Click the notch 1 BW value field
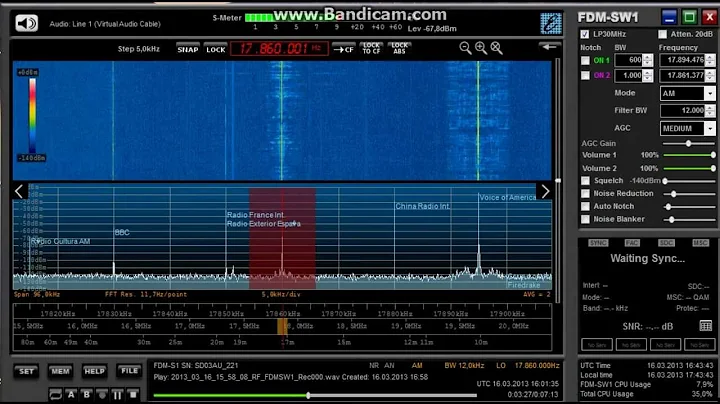This screenshot has height=404, width=720. pos(629,60)
